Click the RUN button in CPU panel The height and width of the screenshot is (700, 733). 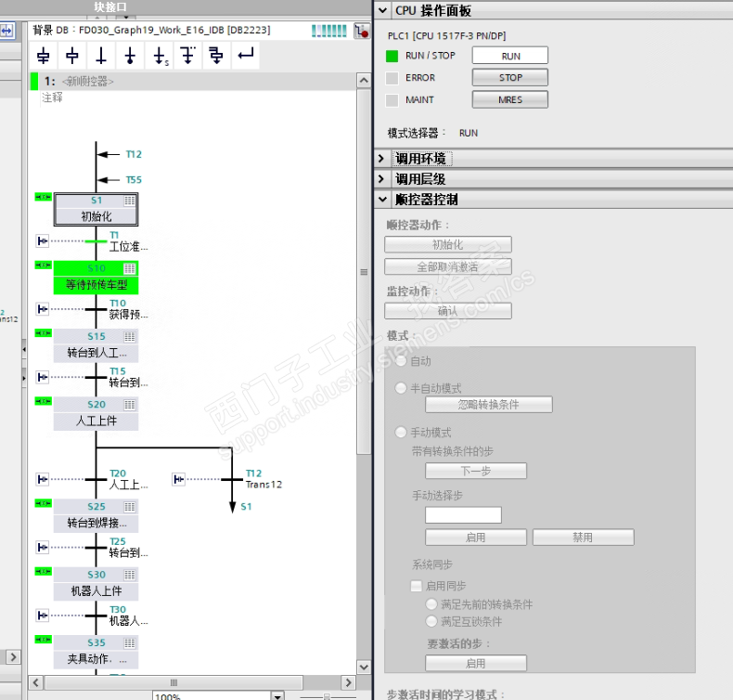tap(510, 56)
